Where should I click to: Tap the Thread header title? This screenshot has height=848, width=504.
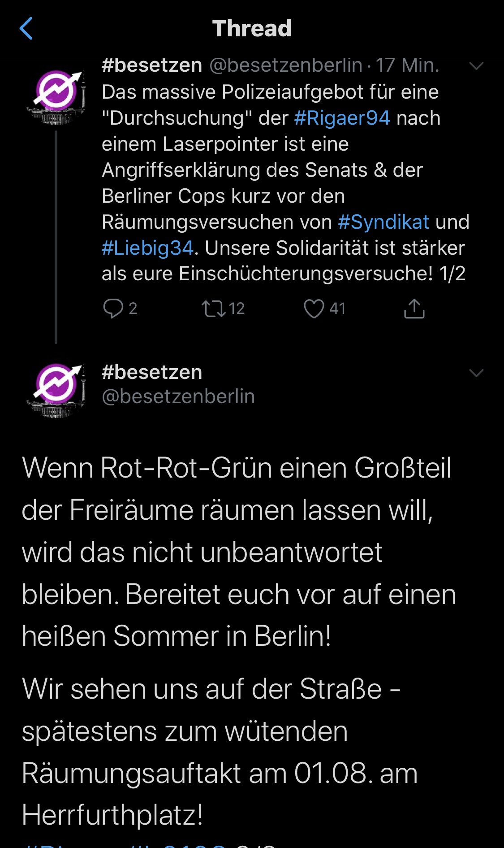252,29
